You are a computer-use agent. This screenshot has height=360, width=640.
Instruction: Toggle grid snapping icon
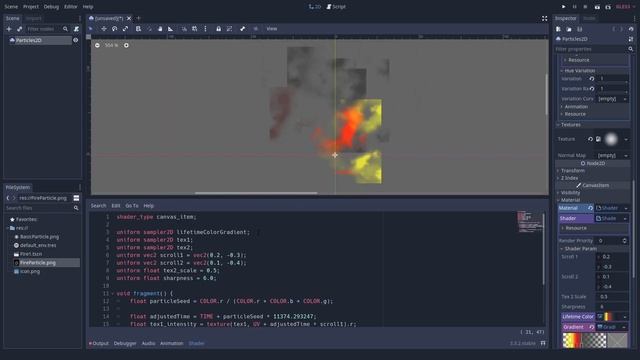[195, 29]
